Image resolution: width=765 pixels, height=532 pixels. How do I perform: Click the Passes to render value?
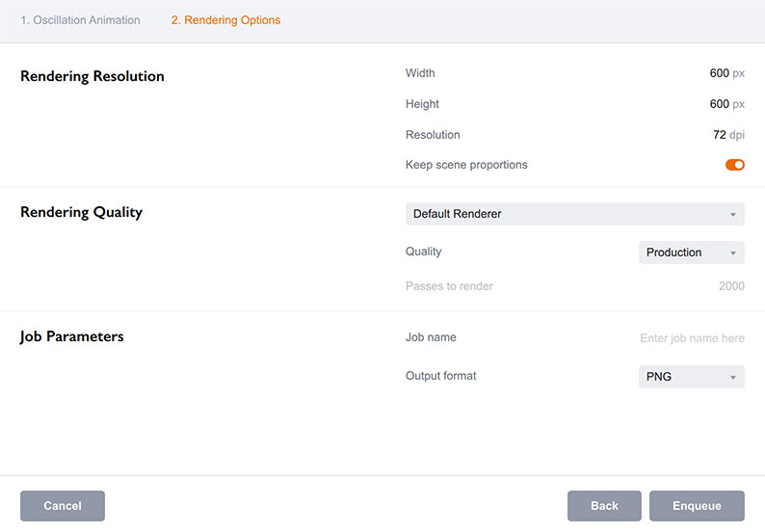click(730, 286)
